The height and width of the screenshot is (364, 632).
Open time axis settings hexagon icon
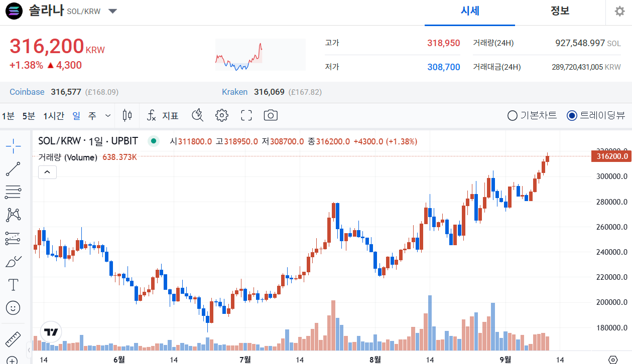coord(613,359)
